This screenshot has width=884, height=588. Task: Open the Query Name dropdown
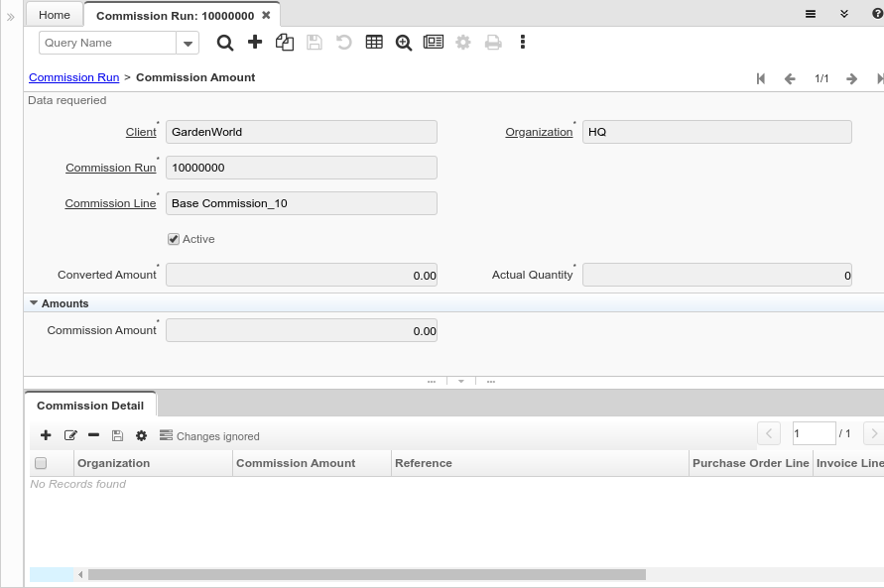(188, 43)
